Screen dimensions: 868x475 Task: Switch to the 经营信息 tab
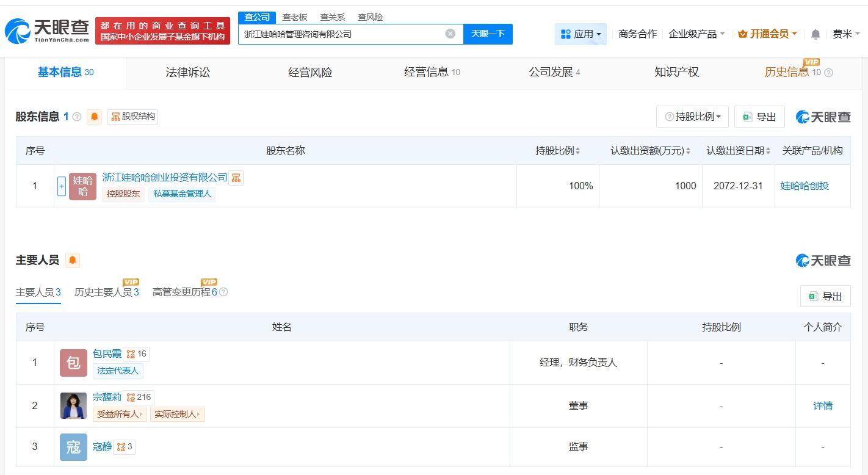click(x=432, y=73)
